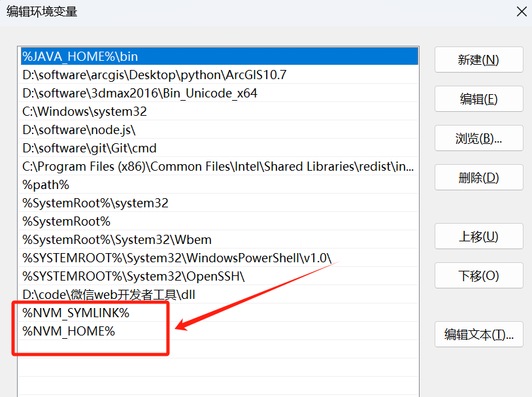Click the 新建(N) button
Screen dimensions: 532x397
pos(478,60)
